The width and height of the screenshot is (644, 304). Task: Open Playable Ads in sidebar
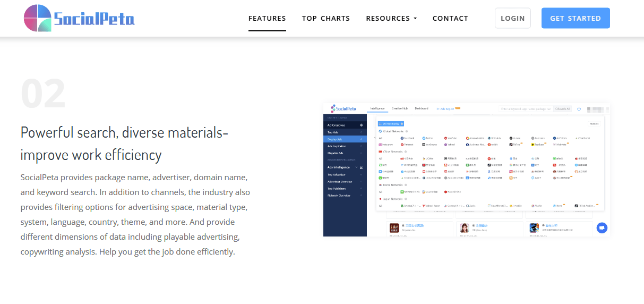tap(345, 153)
